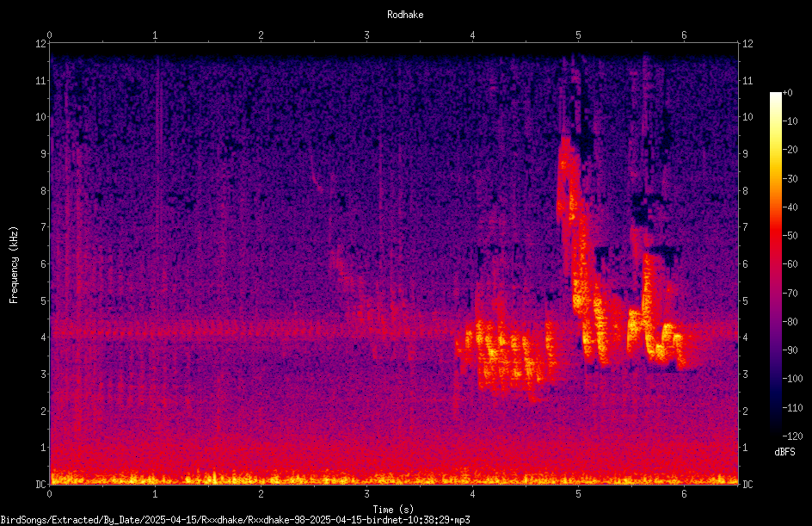The height and width of the screenshot is (526, 812).
Task: Click the 2 second tick on the bottom axis
Action: 261,494
